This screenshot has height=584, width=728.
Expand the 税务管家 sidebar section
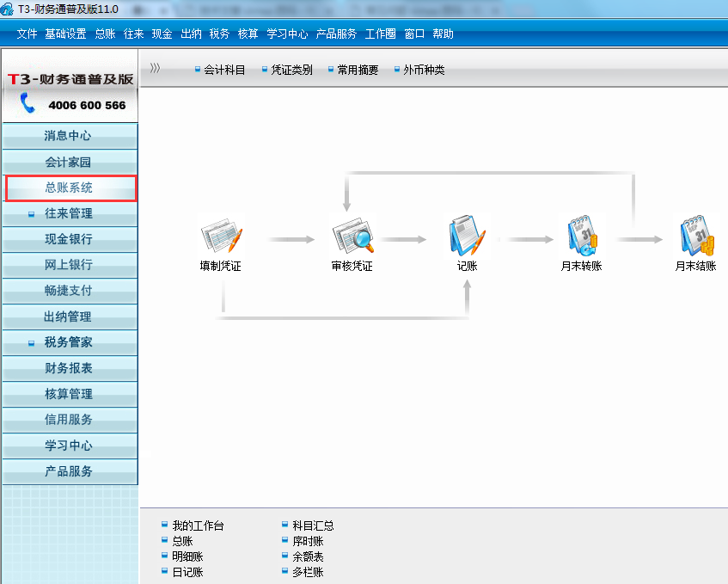pos(69,342)
